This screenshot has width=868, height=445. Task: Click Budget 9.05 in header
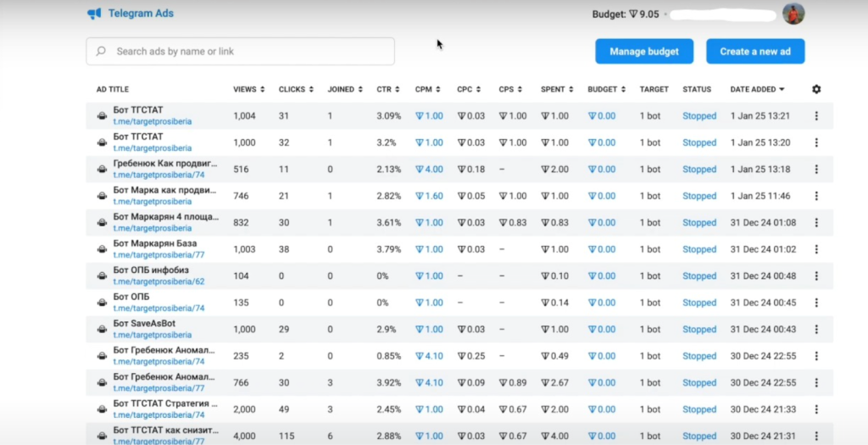(626, 14)
